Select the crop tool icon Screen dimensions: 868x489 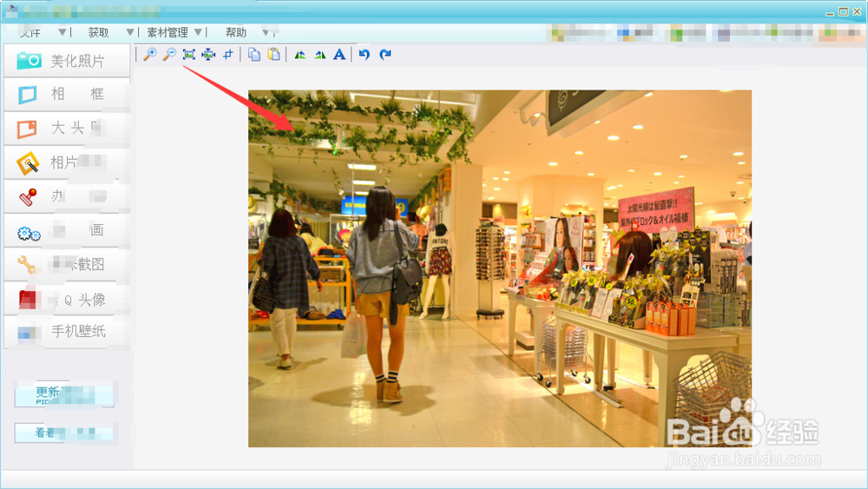click(228, 55)
